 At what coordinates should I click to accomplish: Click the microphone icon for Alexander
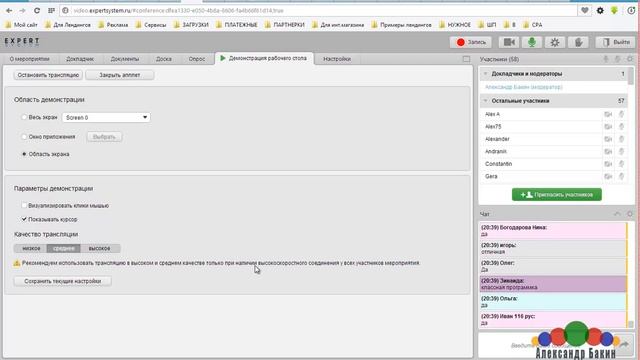point(621,139)
